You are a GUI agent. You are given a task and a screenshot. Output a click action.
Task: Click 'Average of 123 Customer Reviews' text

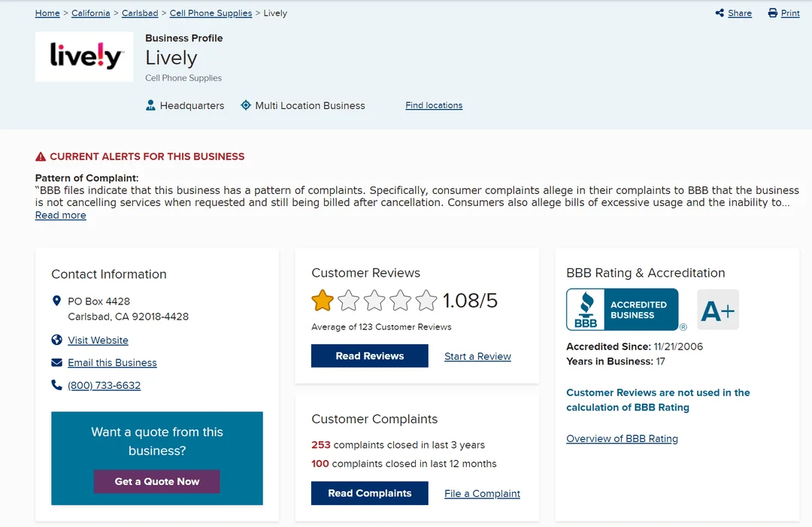(x=381, y=327)
